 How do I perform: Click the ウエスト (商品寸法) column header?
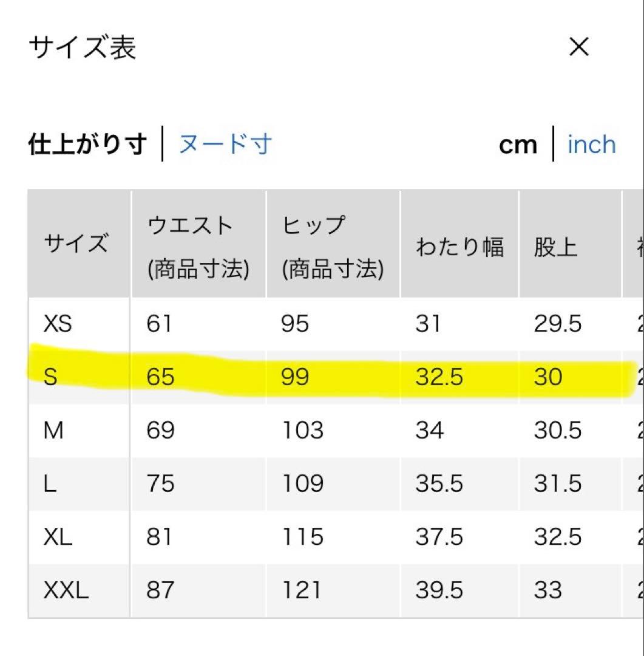pyautogui.click(x=198, y=244)
